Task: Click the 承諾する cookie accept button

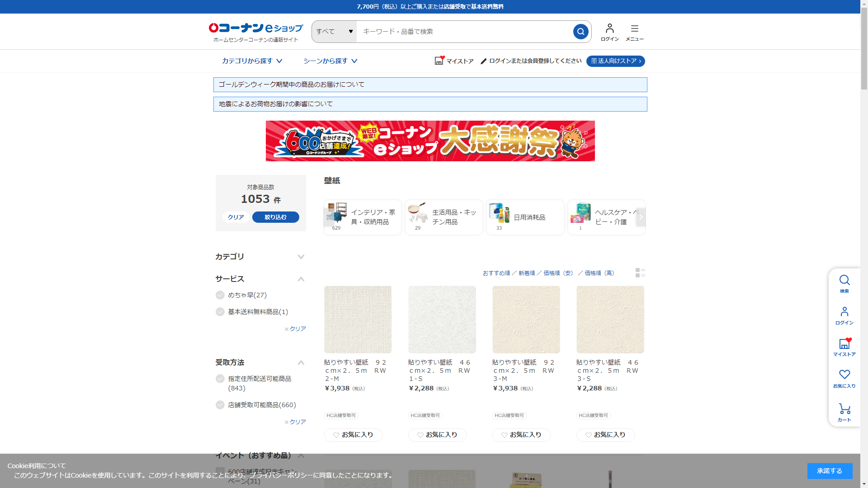Action: 830,471
